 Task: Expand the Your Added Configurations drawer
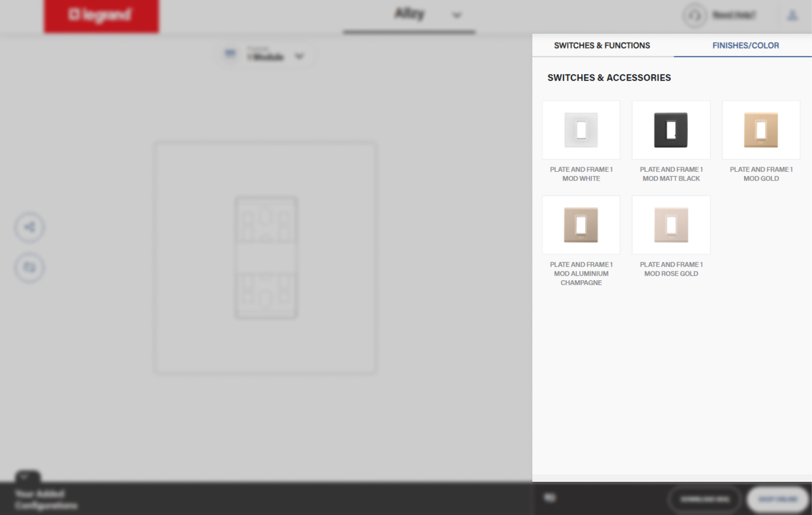point(27,476)
